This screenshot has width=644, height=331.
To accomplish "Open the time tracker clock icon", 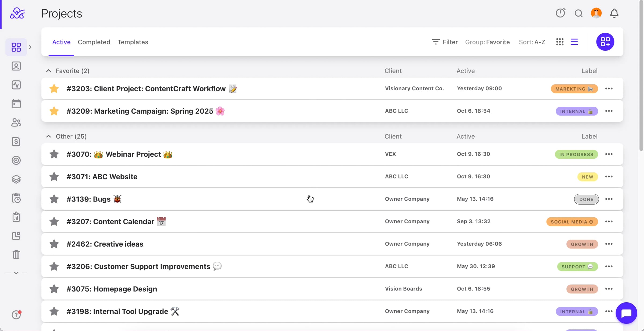I will 560,13.
